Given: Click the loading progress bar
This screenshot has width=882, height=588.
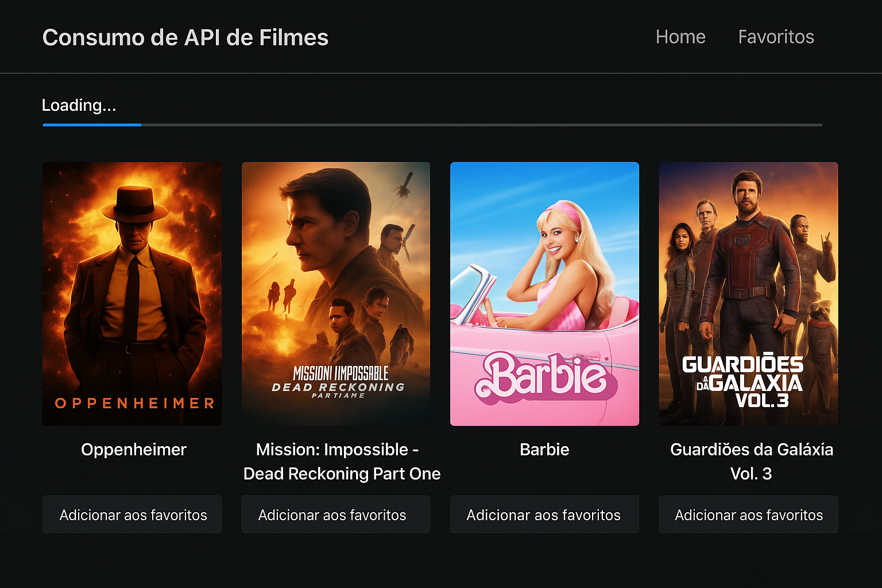Looking at the screenshot, I should [x=432, y=125].
